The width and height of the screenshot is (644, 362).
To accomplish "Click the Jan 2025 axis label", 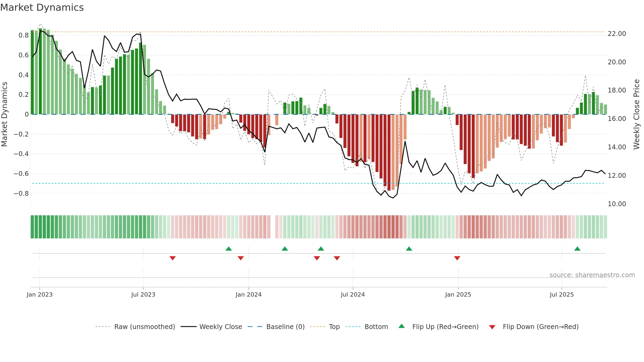I will 458,294.
